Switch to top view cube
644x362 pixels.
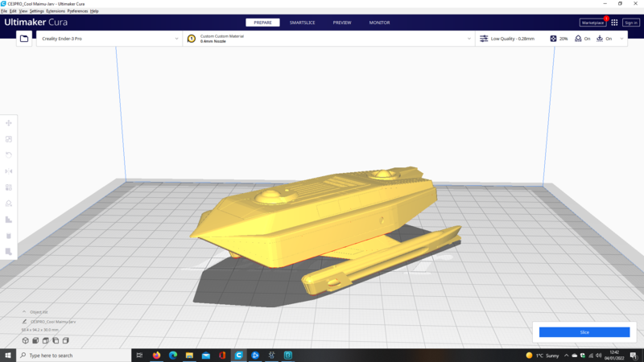coord(46,340)
